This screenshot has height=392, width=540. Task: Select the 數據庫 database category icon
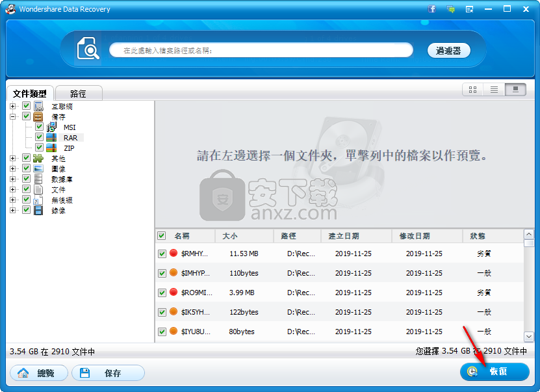point(38,179)
